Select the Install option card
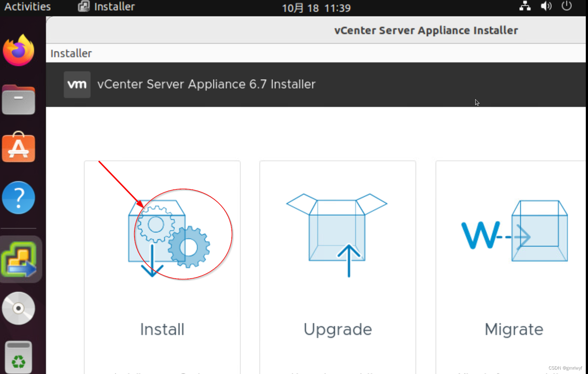588x374 pixels. click(162, 329)
